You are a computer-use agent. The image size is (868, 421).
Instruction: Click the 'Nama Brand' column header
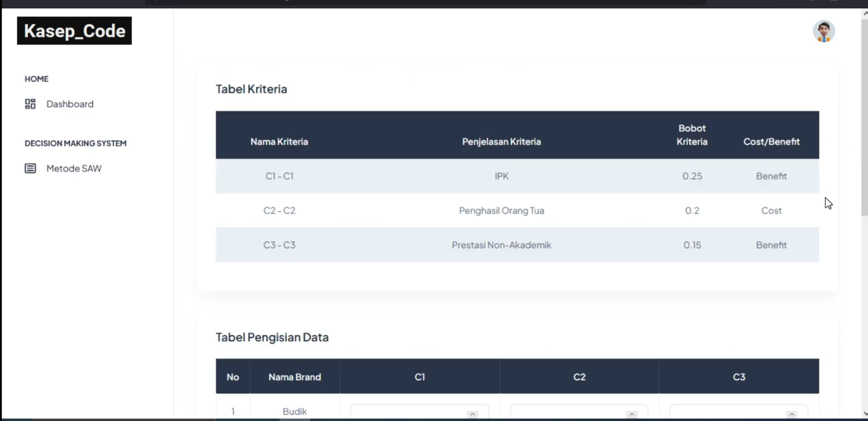295,377
